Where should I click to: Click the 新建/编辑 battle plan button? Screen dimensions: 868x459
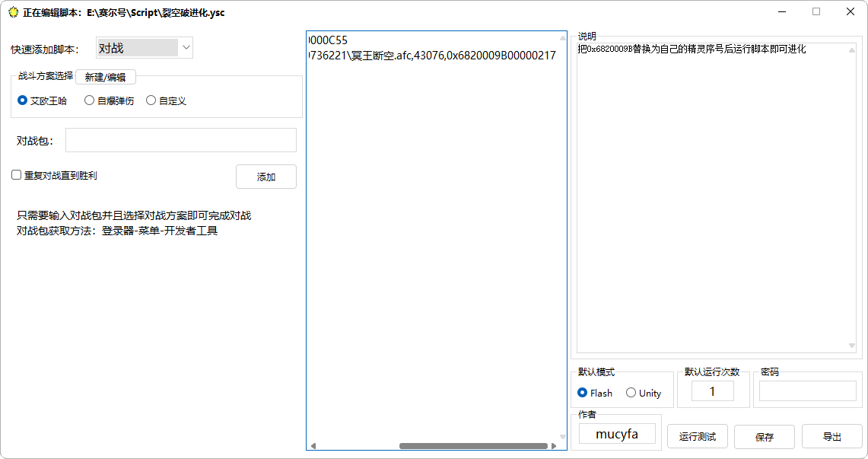105,77
